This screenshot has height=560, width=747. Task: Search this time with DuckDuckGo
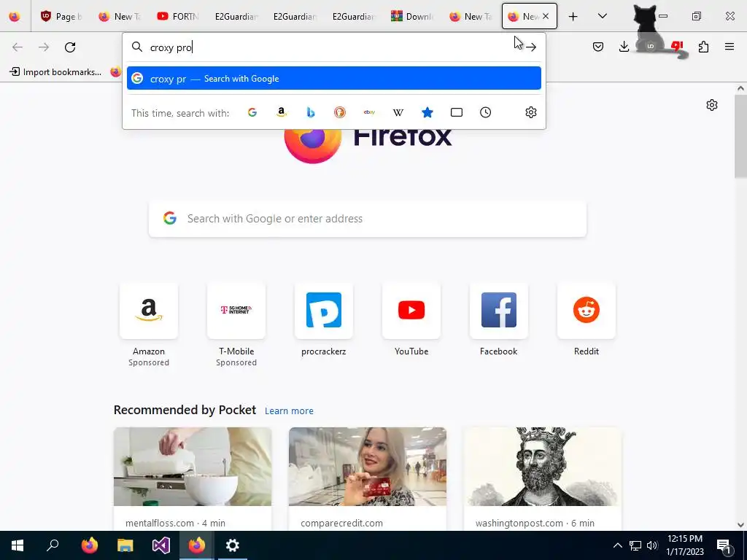click(x=340, y=112)
